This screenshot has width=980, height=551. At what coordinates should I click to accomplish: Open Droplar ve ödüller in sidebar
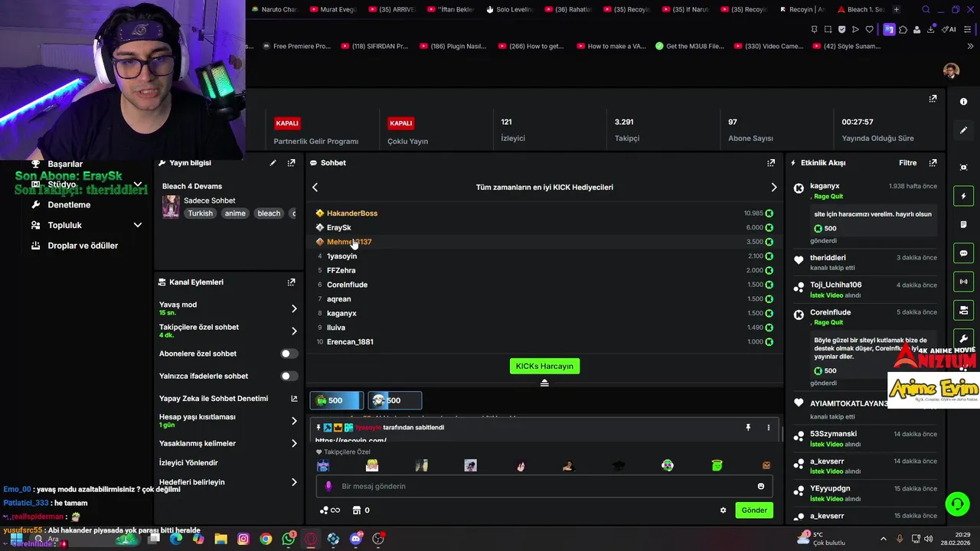(x=83, y=246)
